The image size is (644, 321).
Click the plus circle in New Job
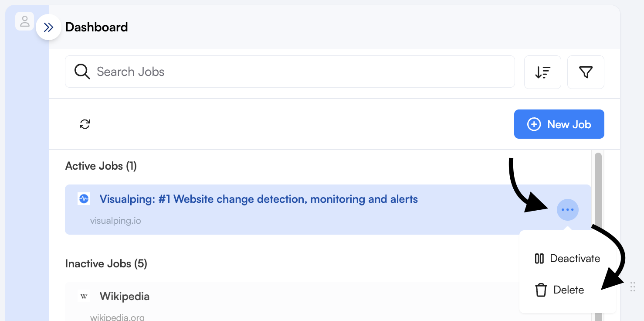[534, 124]
